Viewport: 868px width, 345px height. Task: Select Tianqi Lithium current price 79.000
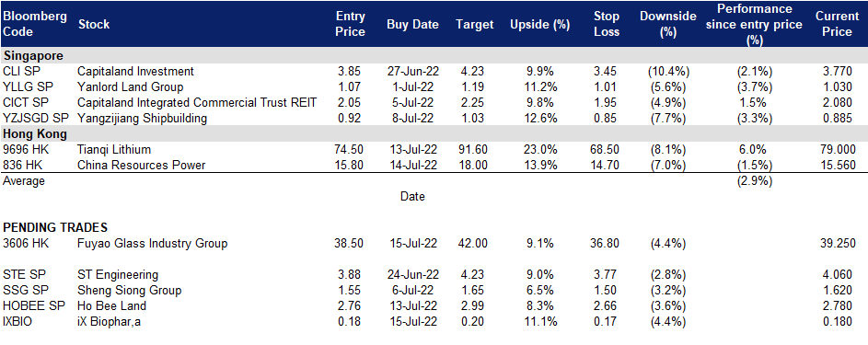(x=837, y=150)
